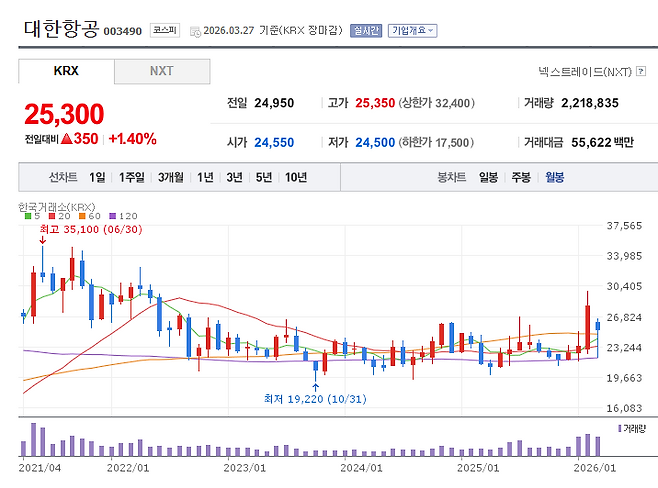658x488 pixels.
Task: Select the 월봉 monthly candle view
Action: click(554, 177)
